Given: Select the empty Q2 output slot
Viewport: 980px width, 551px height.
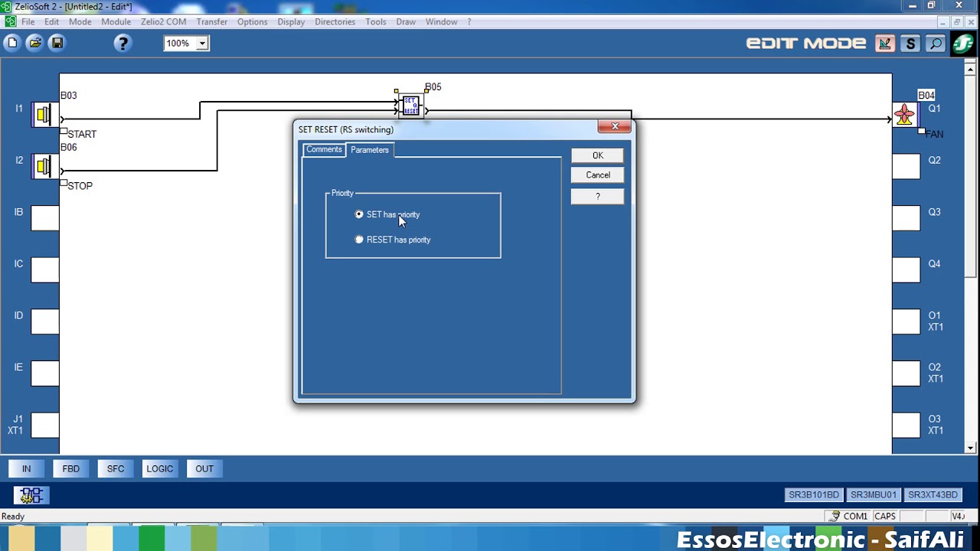Looking at the screenshot, I should click(906, 166).
